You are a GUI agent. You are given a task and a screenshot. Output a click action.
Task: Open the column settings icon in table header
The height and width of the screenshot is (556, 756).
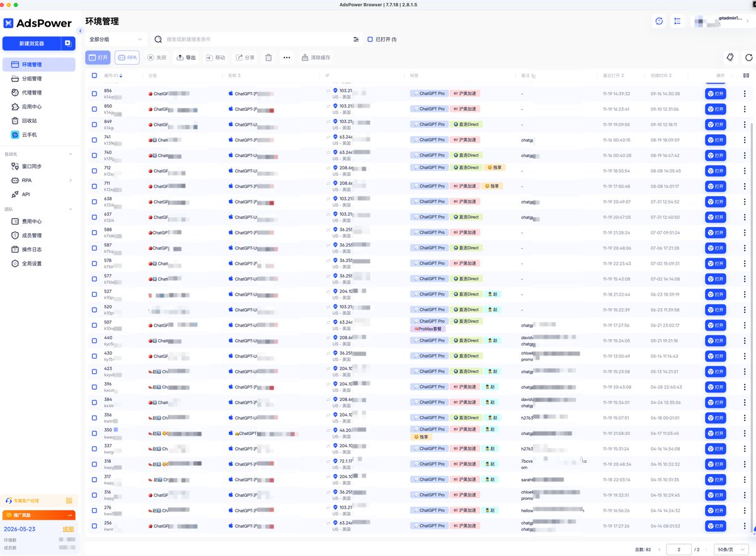pyautogui.click(x=747, y=76)
